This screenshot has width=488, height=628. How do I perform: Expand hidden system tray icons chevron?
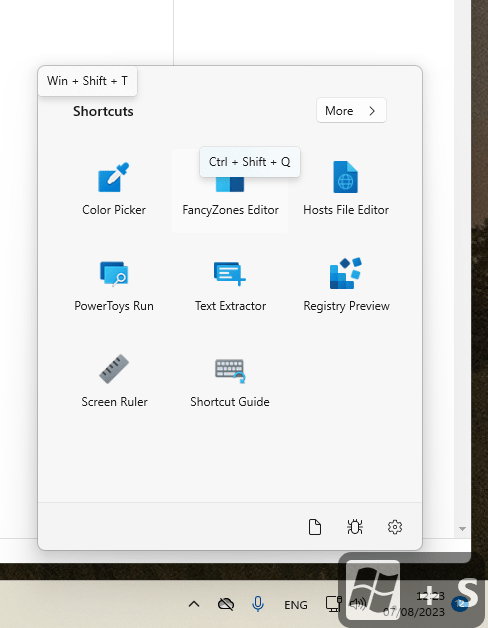(x=194, y=604)
